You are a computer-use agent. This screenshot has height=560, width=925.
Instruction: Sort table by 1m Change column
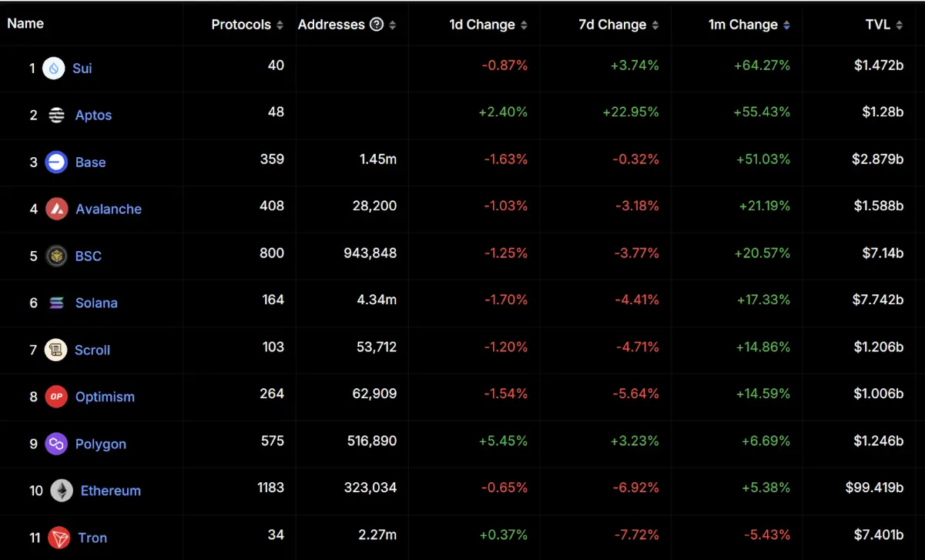pyautogui.click(x=749, y=25)
